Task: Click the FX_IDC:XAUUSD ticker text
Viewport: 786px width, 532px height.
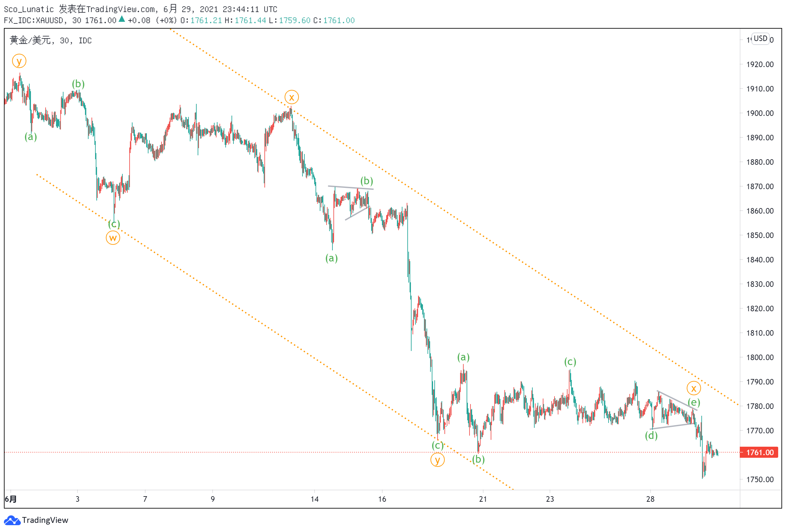Action: [x=34, y=20]
